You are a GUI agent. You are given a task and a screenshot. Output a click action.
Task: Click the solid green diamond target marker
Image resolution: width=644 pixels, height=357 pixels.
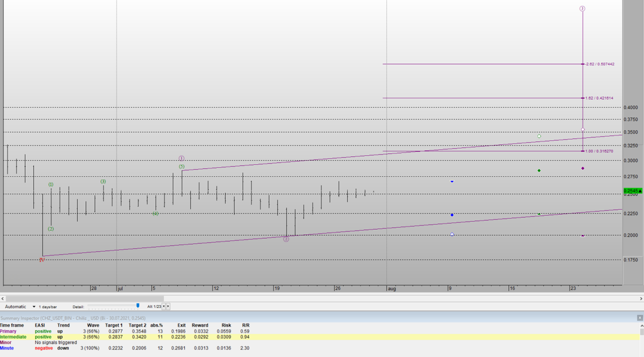tap(539, 171)
